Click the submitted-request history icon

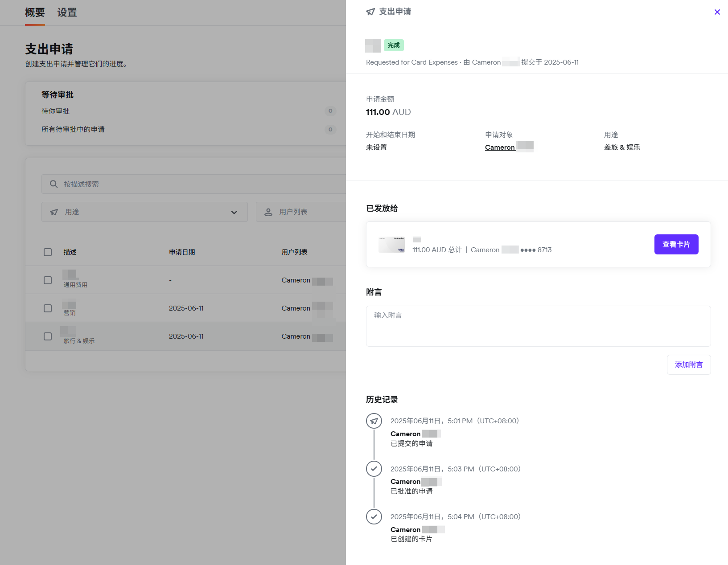(x=374, y=421)
